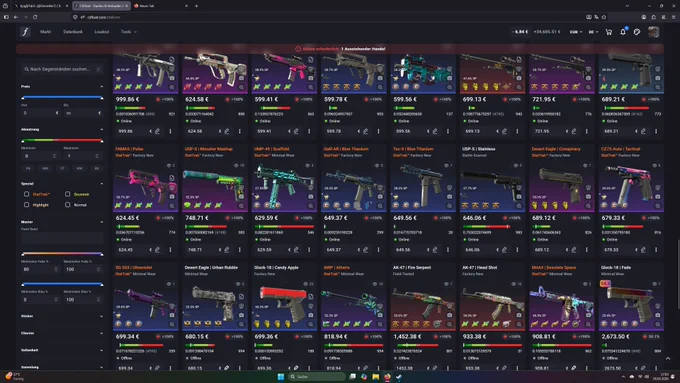680x383 pixels.
Task: Edit the price of the 999.86 € listing
Action: pyautogui.click(x=157, y=131)
